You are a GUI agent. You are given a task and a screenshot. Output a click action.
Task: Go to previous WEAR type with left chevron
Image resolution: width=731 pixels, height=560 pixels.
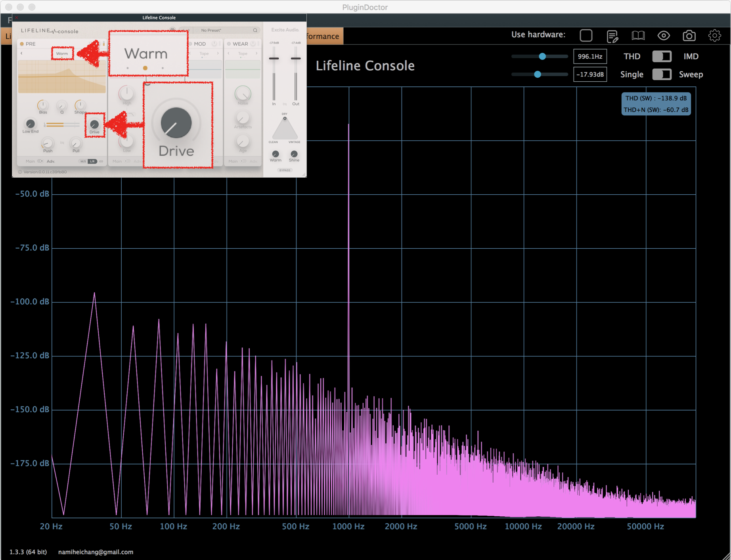tap(229, 53)
